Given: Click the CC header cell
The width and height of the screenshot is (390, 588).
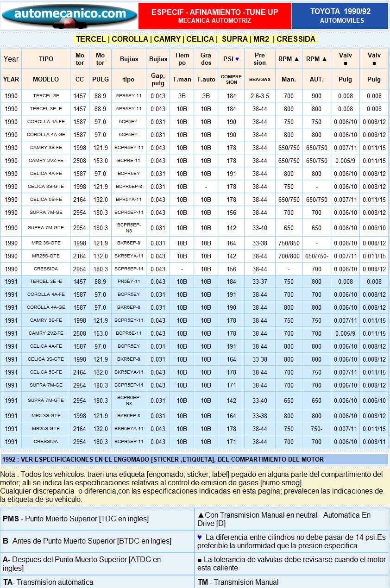Looking at the screenshot, I should click(x=80, y=79).
